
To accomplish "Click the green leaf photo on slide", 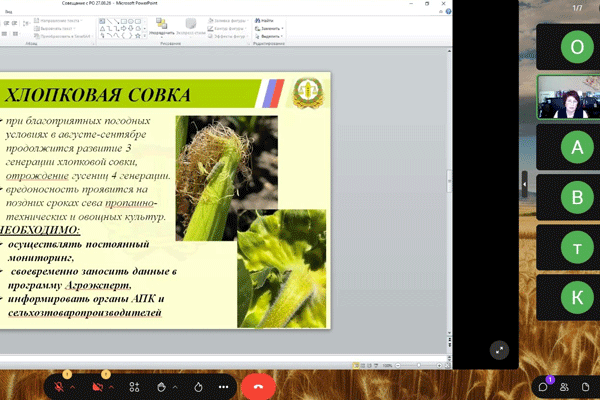I will pyautogui.click(x=282, y=268).
